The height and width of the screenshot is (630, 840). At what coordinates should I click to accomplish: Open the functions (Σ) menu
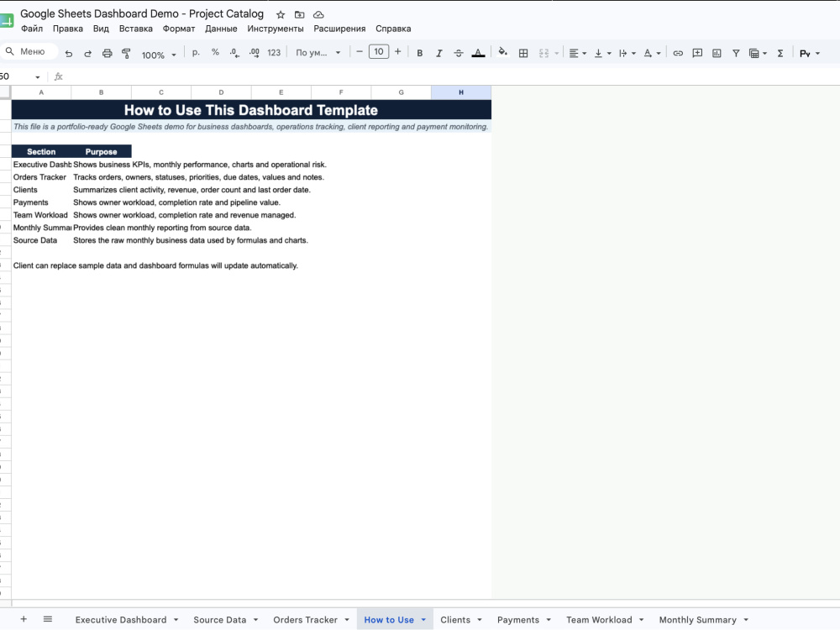(780, 53)
